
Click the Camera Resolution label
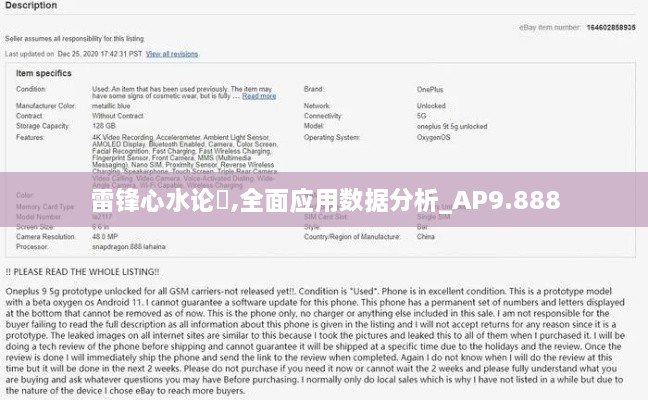pyautogui.click(x=46, y=237)
